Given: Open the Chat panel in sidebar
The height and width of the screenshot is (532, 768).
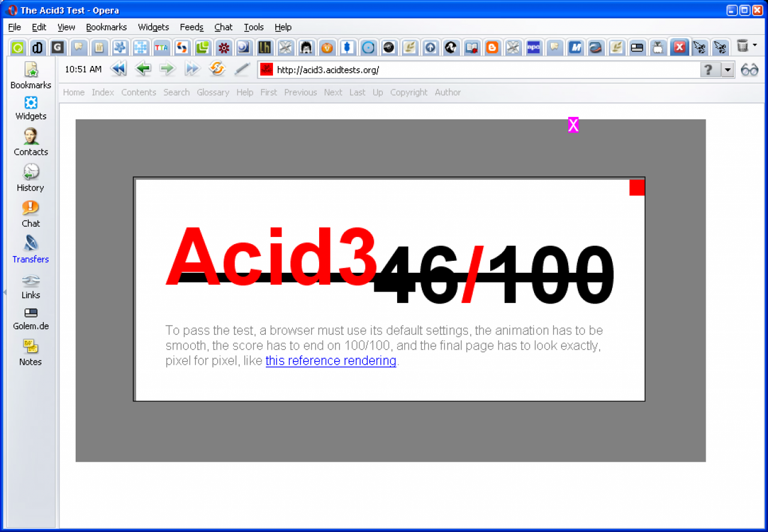Looking at the screenshot, I should 31,214.
